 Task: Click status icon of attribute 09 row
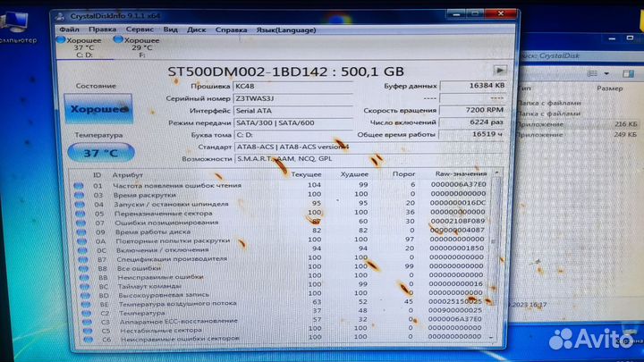(81, 232)
